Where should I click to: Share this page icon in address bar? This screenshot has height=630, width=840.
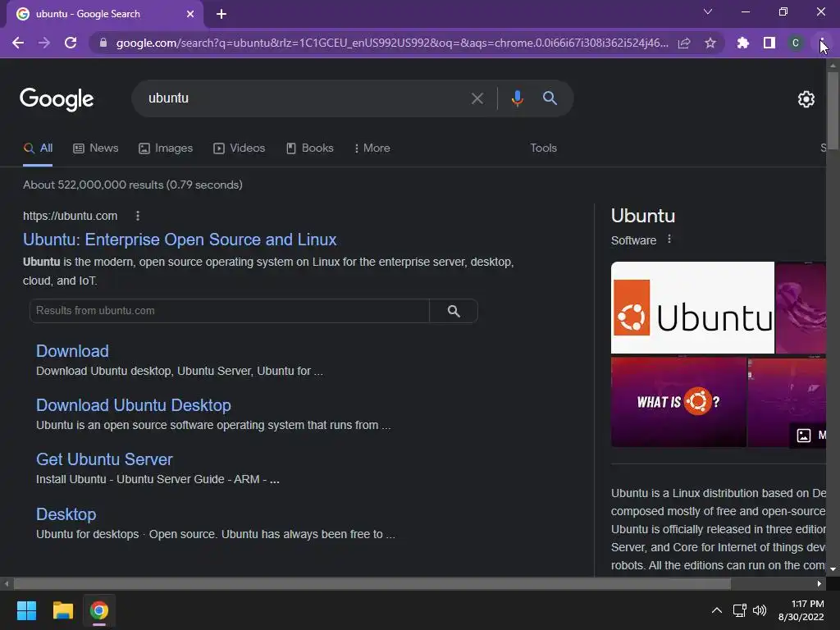point(684,43)
